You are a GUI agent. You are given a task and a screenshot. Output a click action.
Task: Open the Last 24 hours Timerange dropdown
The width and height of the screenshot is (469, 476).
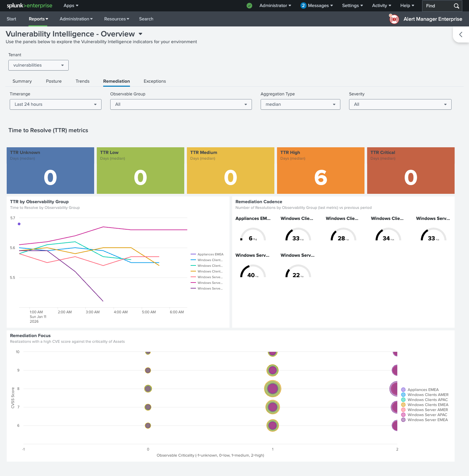pyautogui.click(x=55, y=104)
